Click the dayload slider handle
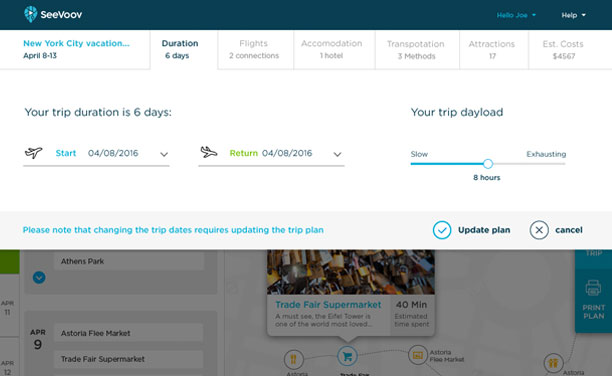This screenshot has height=376, width=612. (487, 164)
